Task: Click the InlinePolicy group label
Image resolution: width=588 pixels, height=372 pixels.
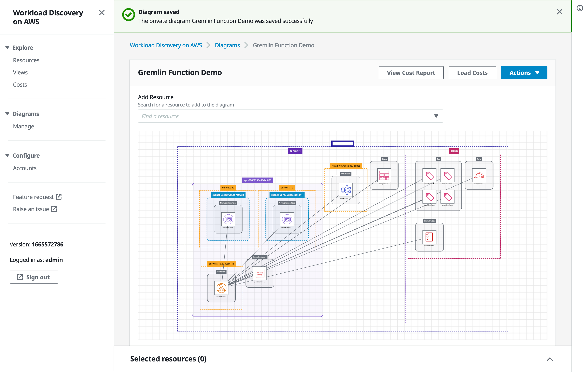Action: [x=430, y=221]
